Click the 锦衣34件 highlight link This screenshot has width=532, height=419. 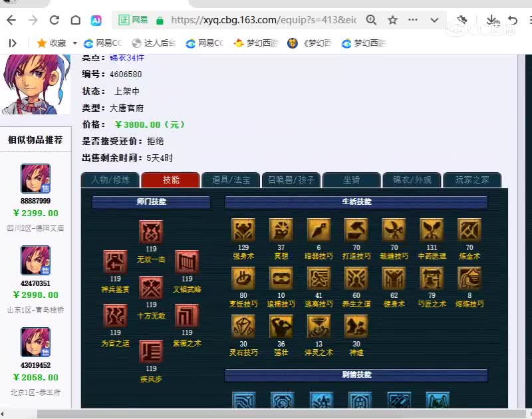127,57
